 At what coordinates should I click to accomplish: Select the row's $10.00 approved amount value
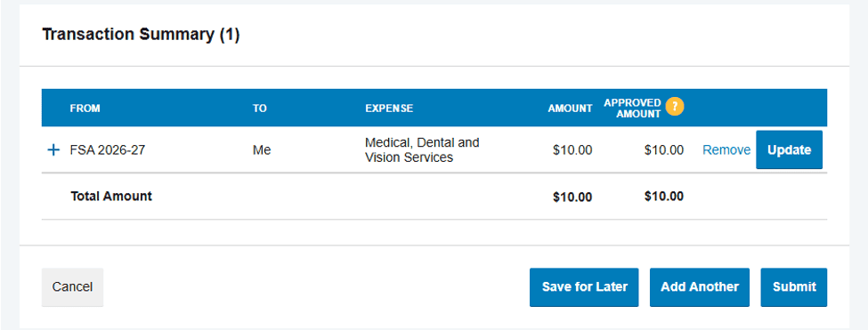tap(664, 149)
